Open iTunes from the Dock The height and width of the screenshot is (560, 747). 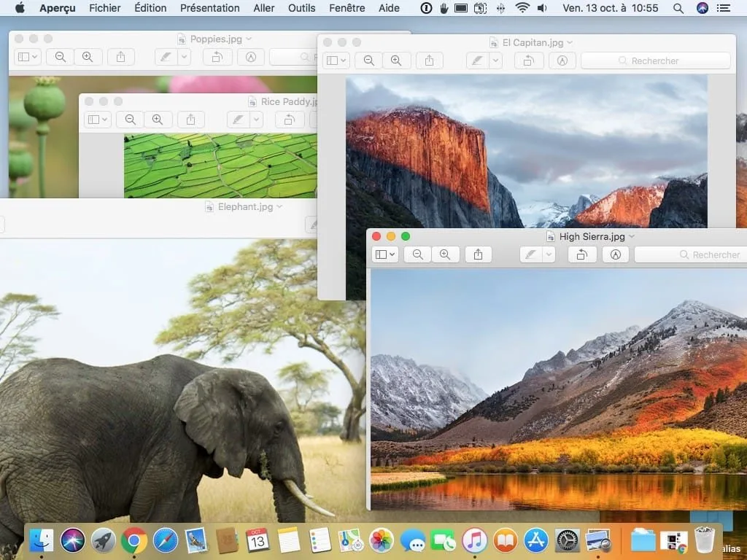click(474, 540)
